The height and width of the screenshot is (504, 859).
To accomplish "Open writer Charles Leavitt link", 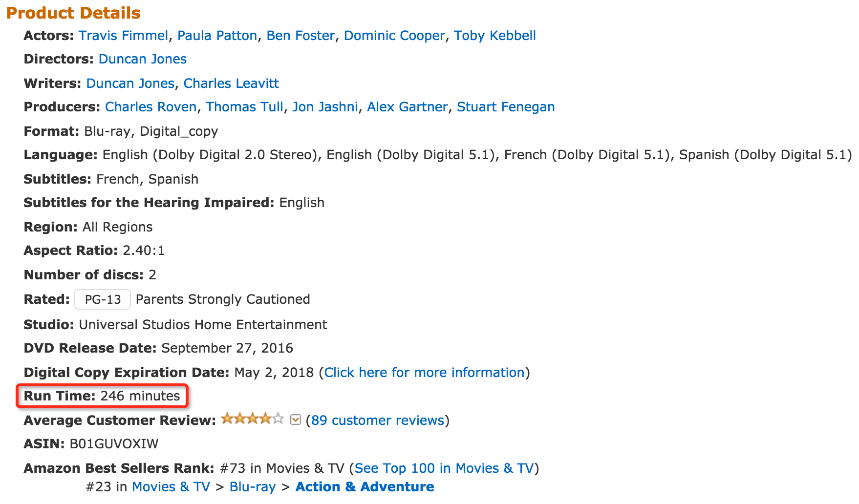I will [x=231, y=84].
